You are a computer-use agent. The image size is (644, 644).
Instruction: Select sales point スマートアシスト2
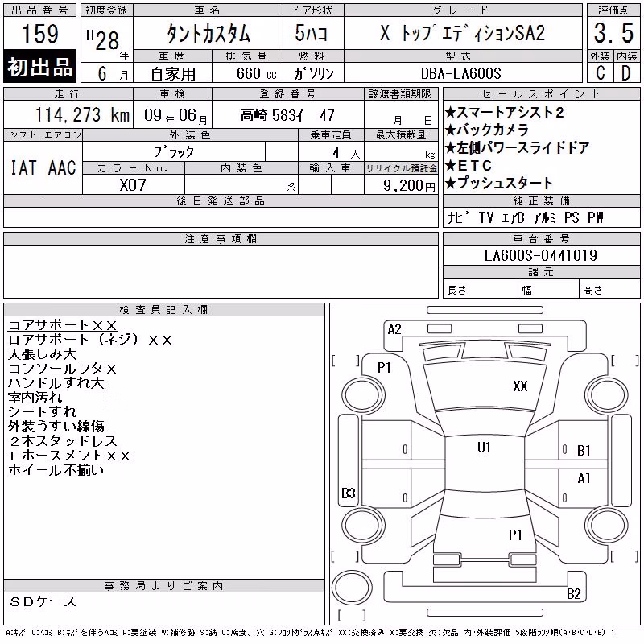tap(504, 112)
